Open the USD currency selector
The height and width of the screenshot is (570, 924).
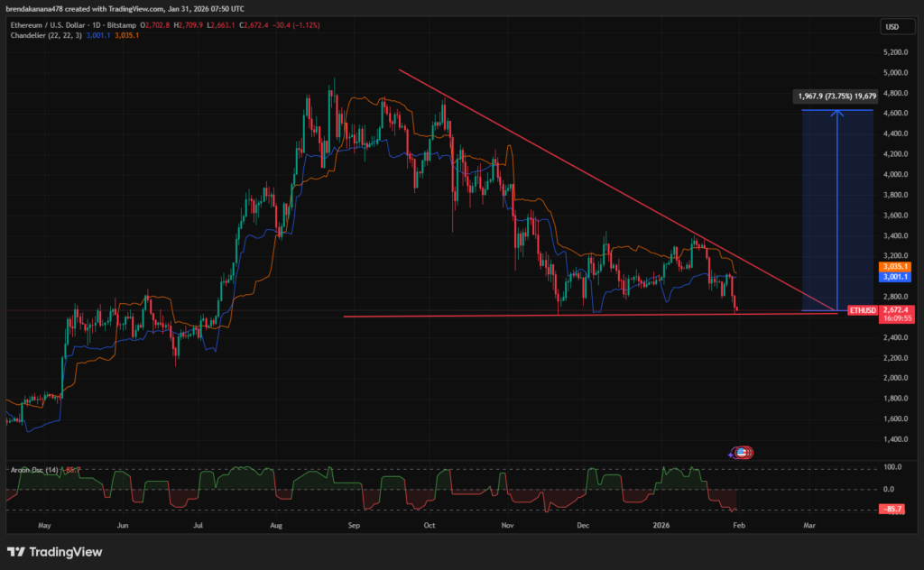(x=898, y=26)
